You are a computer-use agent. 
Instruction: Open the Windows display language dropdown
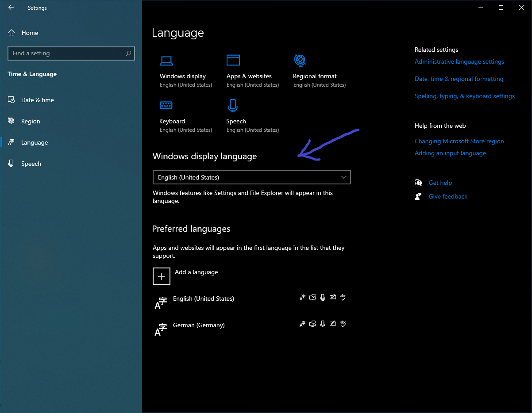pyautogui.click(x=251, y=177)
